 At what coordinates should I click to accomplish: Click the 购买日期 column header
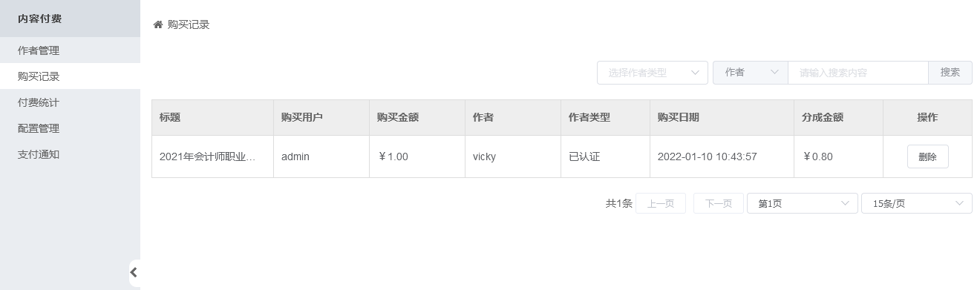[x=678, y=117]
